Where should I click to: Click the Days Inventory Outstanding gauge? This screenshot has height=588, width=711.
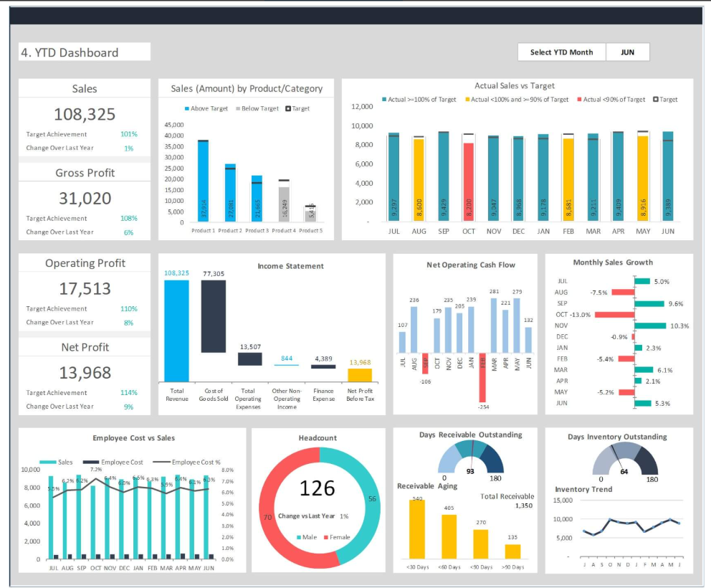[x=625, y=460]
